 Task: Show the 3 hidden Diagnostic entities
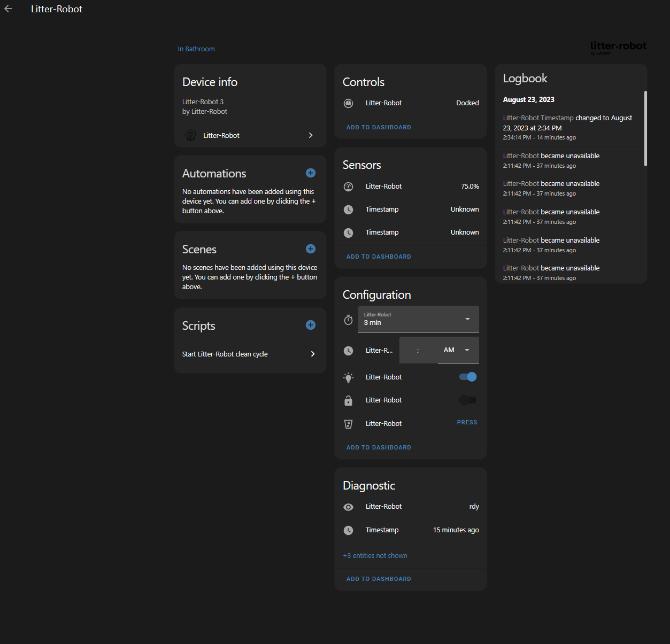coord(375,555)
